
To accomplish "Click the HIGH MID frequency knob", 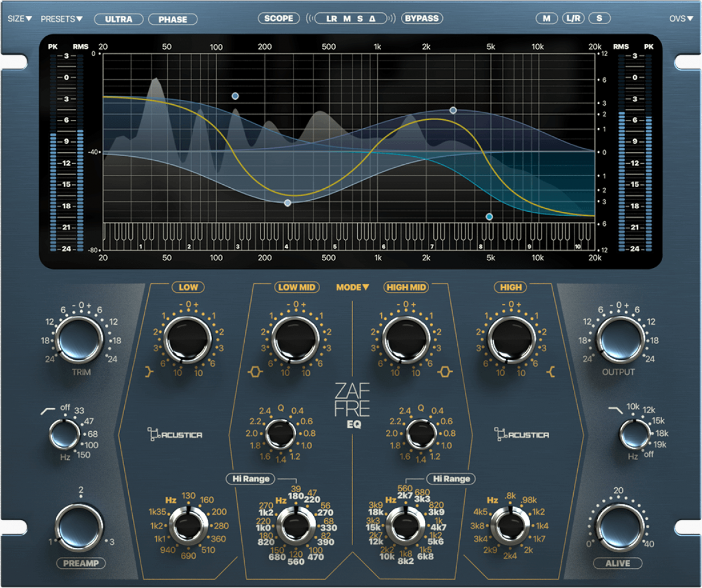I will [405, 527].
